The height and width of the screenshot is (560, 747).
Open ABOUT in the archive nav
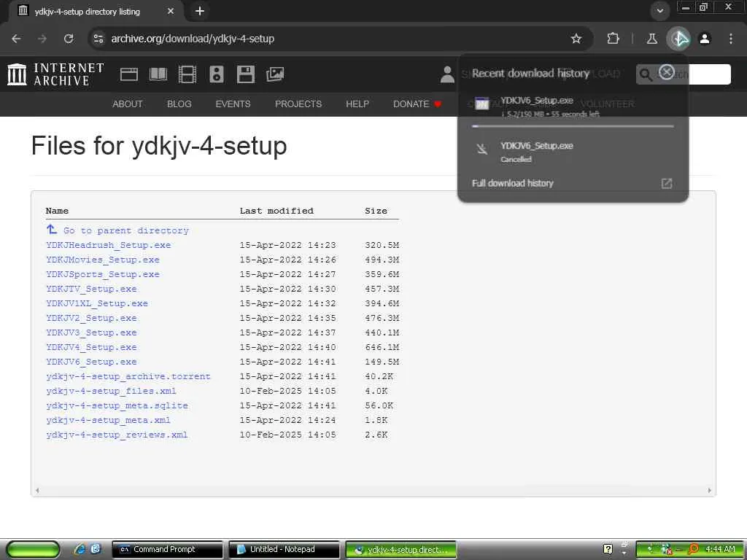127,104
